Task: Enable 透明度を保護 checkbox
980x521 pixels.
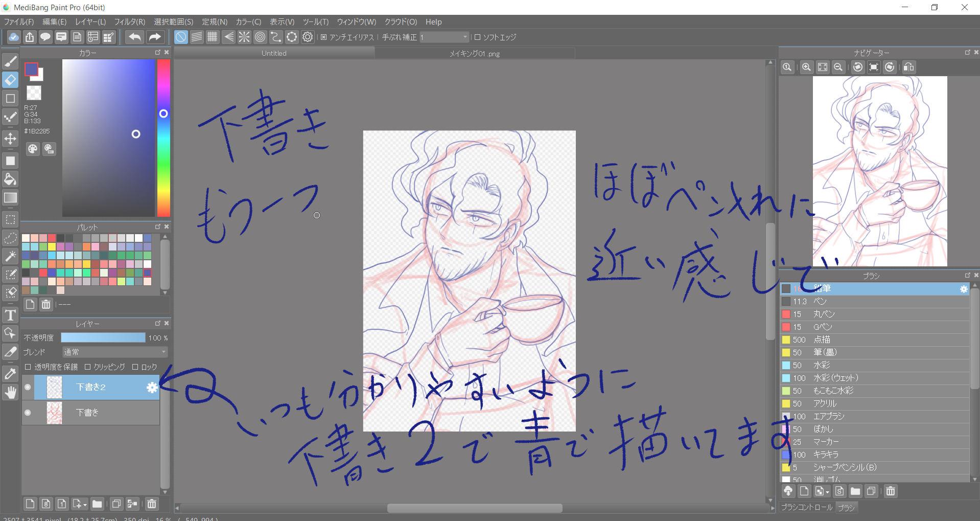Action: (28, 367)
